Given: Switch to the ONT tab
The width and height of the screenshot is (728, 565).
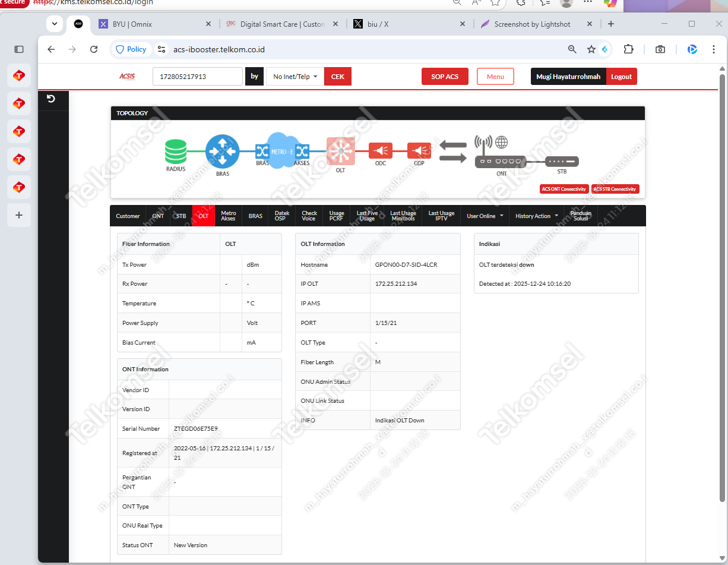Looking at the screenshot, I should click(158, 216).
